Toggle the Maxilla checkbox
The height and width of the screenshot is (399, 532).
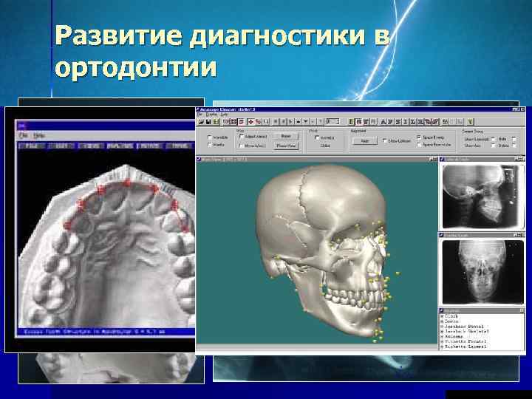[210, 145]
